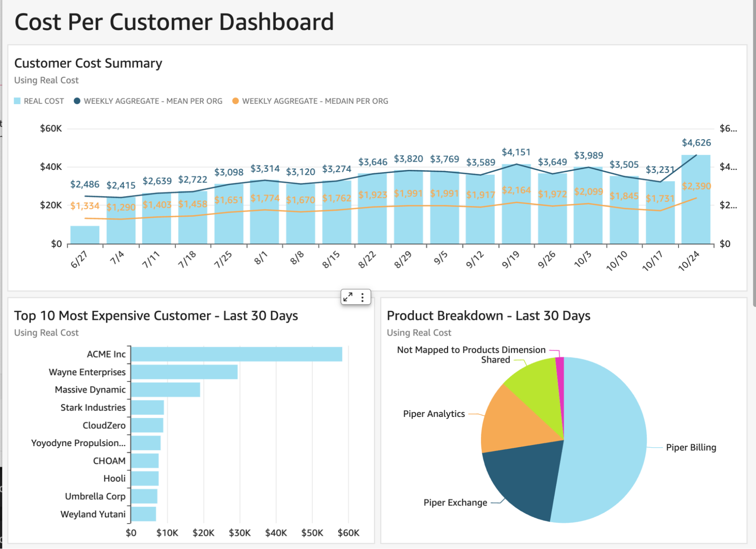
Task: Click the Hooli customer label
Action: point(114,479)
